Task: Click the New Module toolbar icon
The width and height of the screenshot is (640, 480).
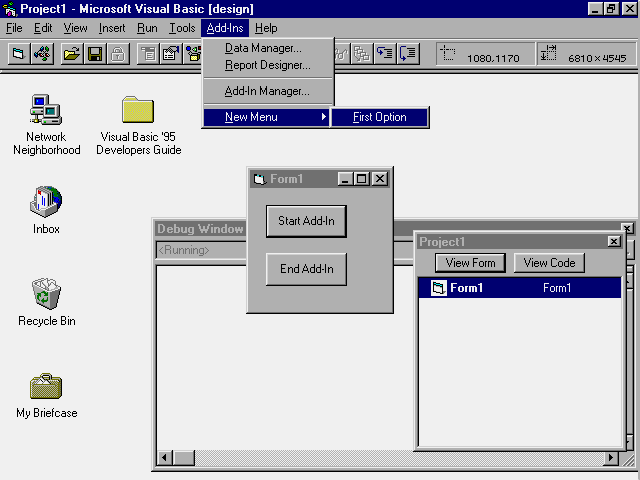Action: (x=42, y=53)
